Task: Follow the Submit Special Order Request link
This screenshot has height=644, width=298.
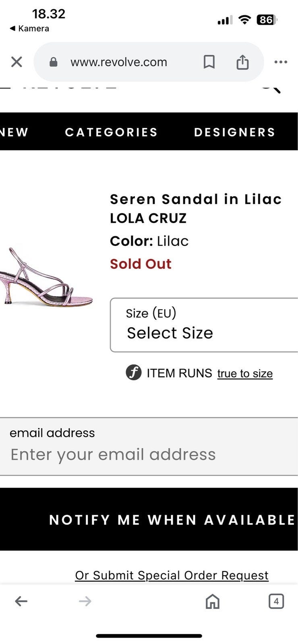Action: tap(172, 575)
